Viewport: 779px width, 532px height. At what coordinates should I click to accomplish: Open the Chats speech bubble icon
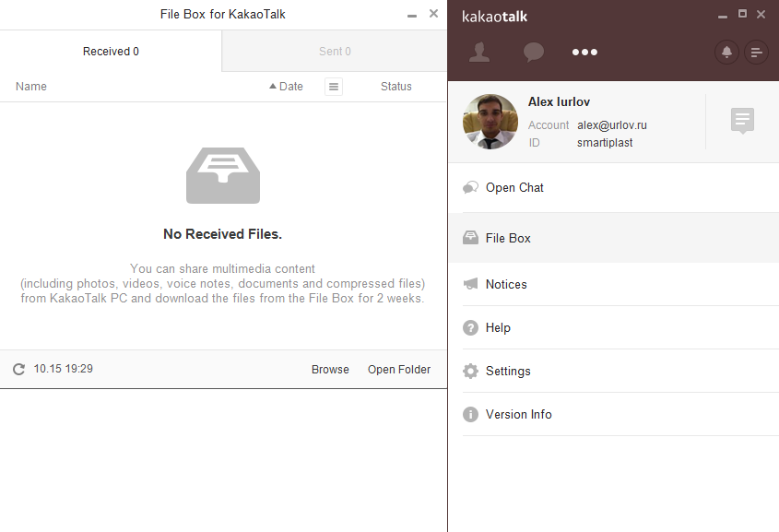[x=534, y=53]
